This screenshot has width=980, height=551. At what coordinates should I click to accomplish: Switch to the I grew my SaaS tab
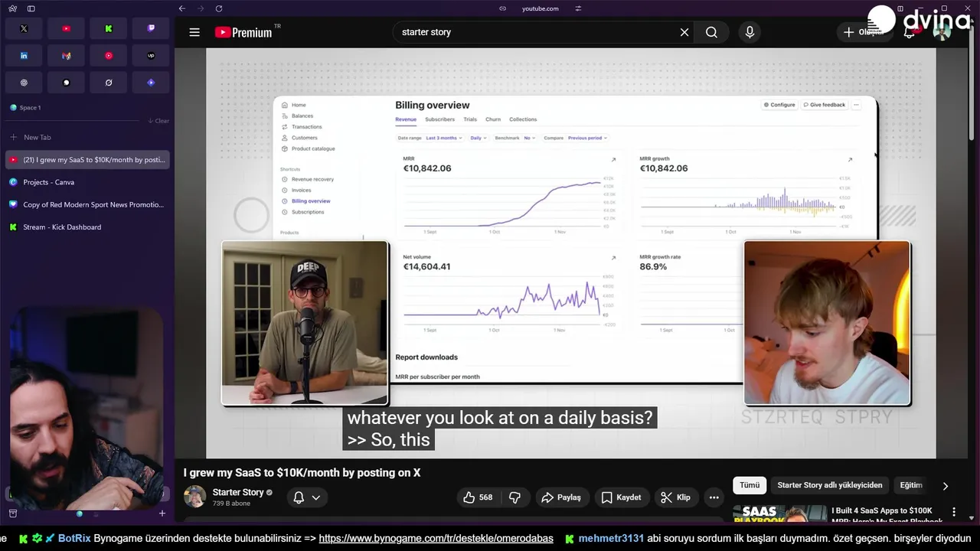click(87, 160)
